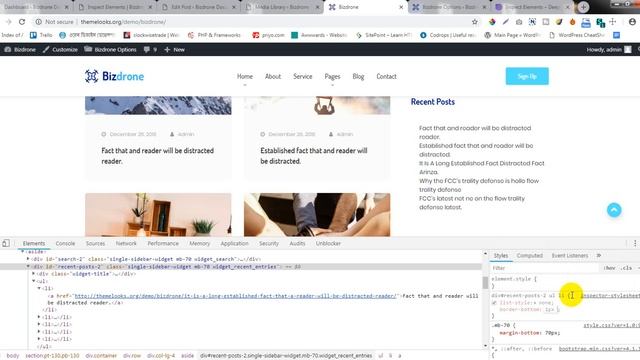
Task: Collapse the recent-posts-2 div node
Action: click(28, 266)
